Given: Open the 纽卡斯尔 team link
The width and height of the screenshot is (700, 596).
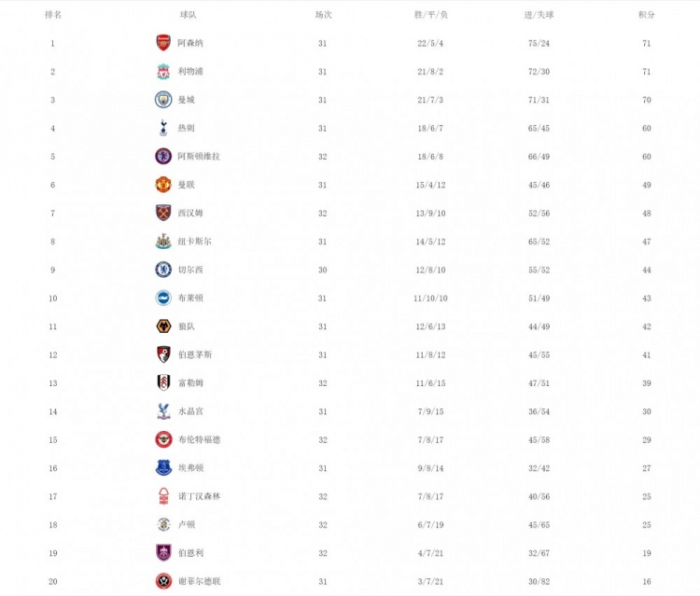Looking at the screenshot, I should click(x=194, y=242).
